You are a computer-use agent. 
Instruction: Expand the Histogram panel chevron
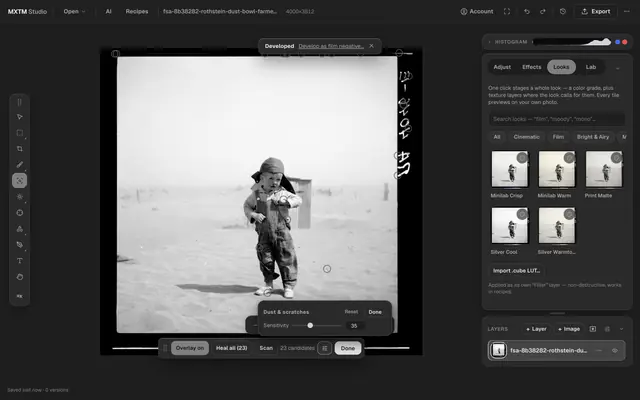click(489, 42)
